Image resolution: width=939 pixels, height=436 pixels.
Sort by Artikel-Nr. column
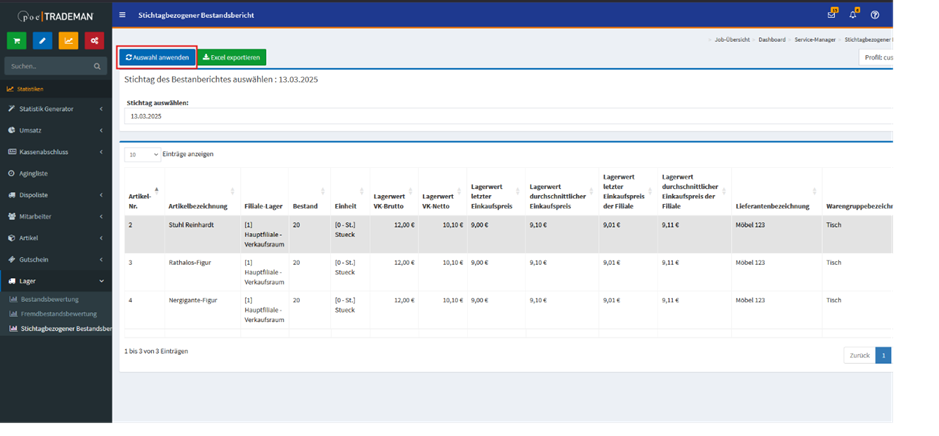tap(144, 191)
